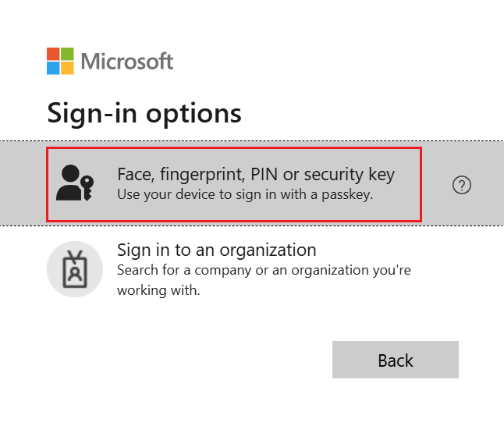504x426 pixels.
Task: Click the blue square of Microsoft logo
Action: [53, 68]
